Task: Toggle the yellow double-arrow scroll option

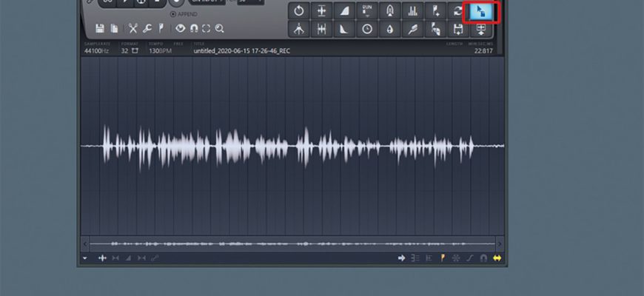Action: tap(497, 258)
